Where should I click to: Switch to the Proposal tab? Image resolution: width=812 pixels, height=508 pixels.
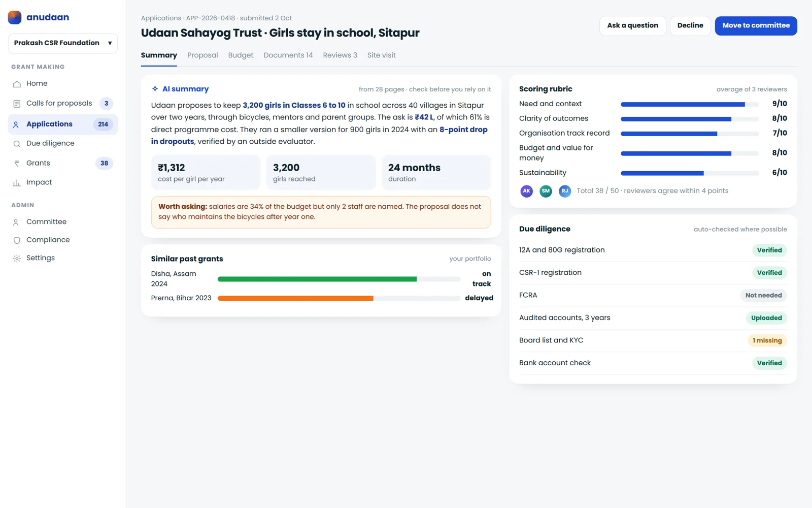click(202, 55)
